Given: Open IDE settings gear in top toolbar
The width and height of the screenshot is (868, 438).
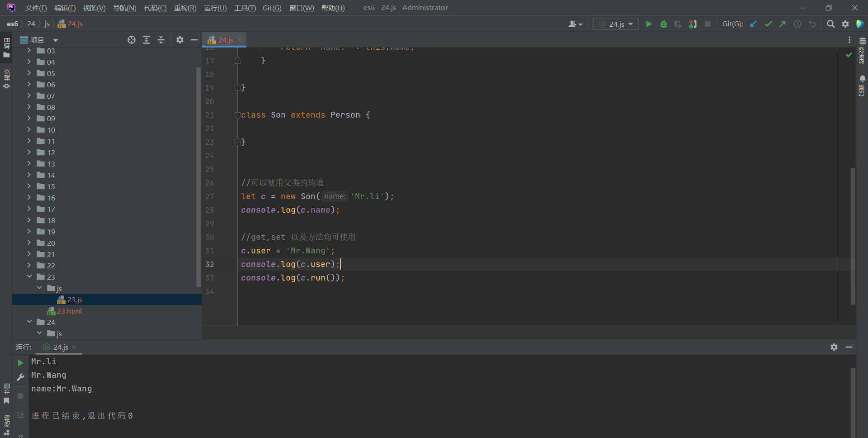Looking at the screenshot, I should (845, 24).
